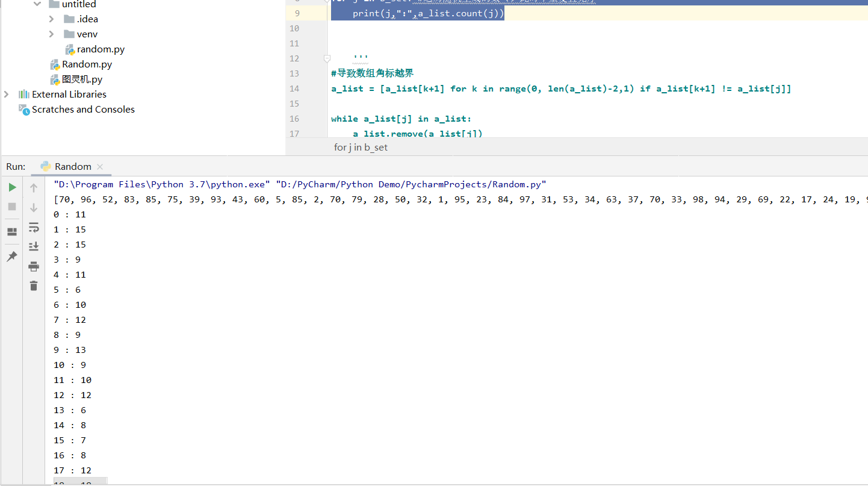Click the print console output icon
The width and height of the screenshot is (868, 486).
click(34, 266)
